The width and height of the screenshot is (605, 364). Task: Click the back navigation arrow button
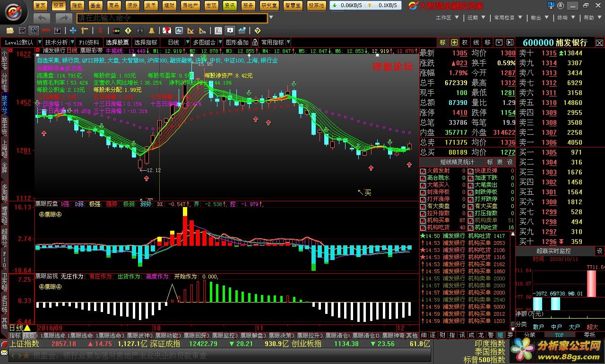42,18
